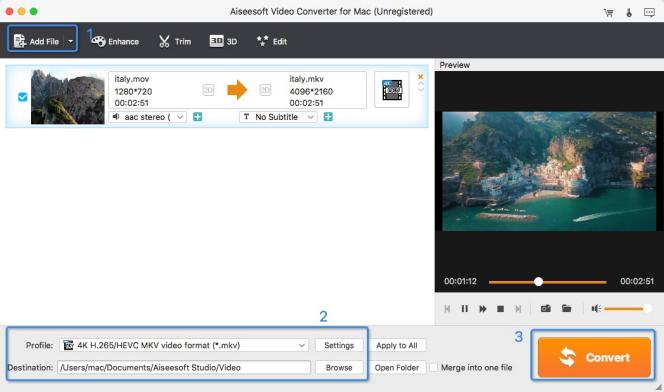Click the 4096*2160 output resolution text
Viewport: 664px width, 392px height.
[311, 91]
